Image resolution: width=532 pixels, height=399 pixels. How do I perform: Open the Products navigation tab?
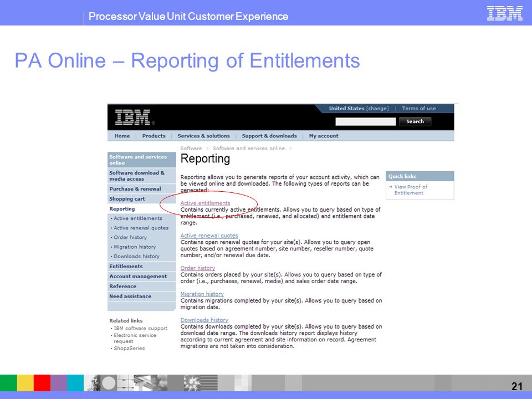pyautogui.click(x=154, y=136)
